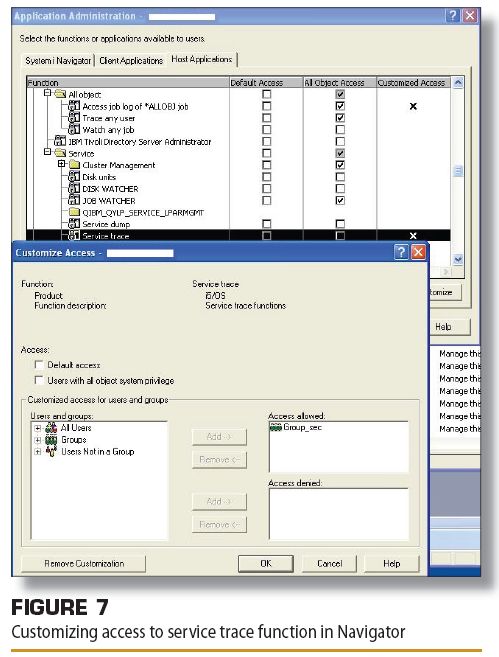Open the Client Applications tab
Screen dimensions: 499x657
point(131,61)
